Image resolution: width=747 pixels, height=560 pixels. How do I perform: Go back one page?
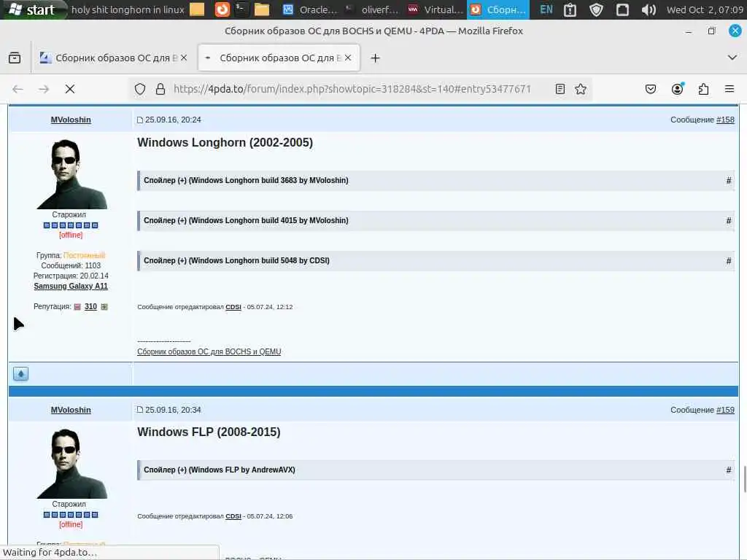point(18,89)
